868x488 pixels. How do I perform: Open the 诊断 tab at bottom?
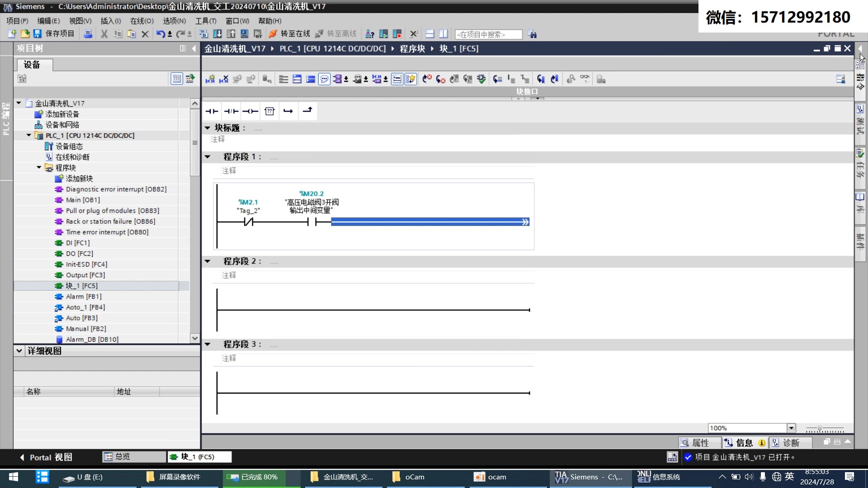point(791,443)
